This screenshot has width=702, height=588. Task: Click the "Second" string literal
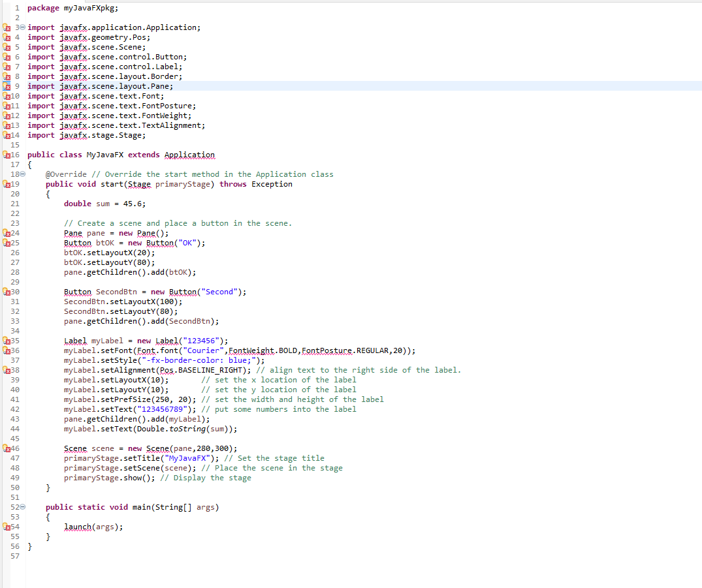[219, 292]
